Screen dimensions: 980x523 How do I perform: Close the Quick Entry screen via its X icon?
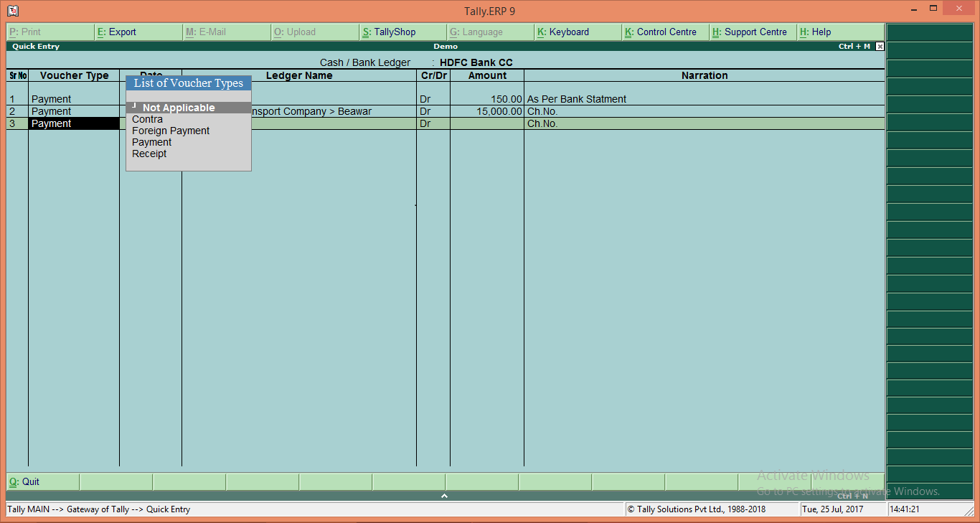pos(880,46)
